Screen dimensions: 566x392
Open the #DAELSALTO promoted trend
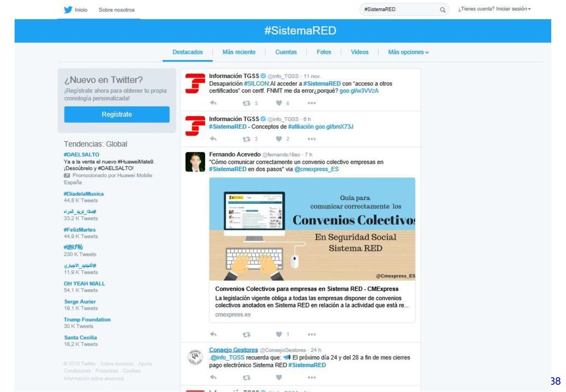pyautogui.click(x=82, y=154)
